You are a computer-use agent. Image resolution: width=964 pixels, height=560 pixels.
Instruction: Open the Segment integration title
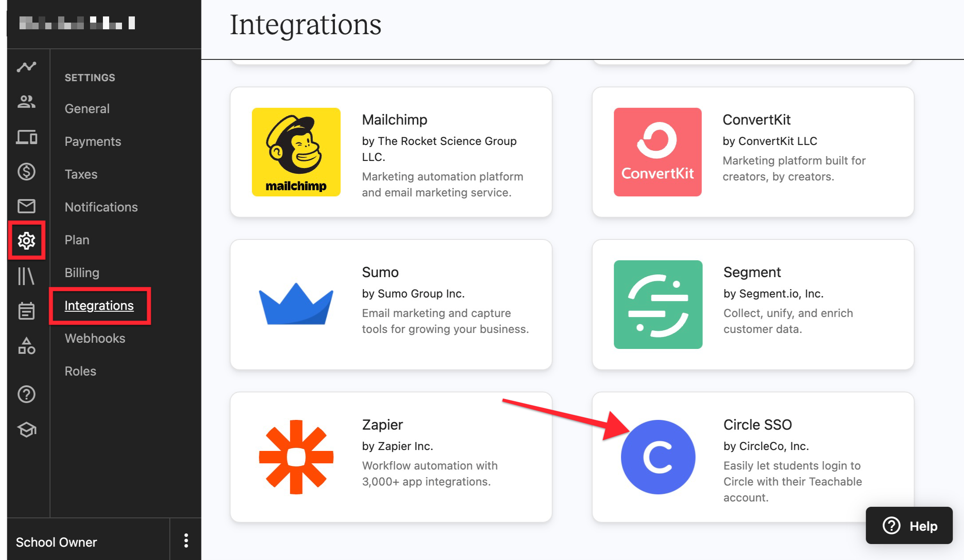[x=752, y=272]
